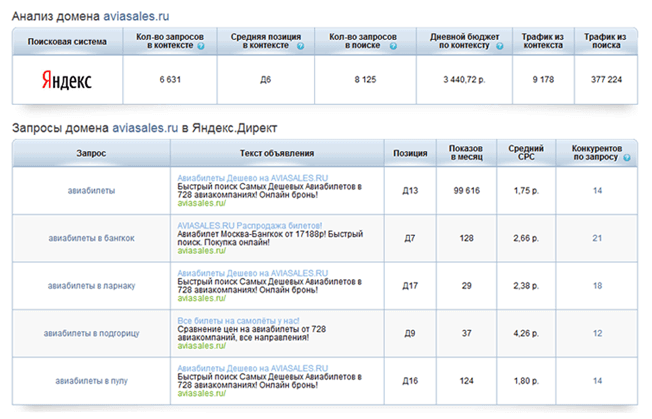Select impressions value 128

coord(467,238)
